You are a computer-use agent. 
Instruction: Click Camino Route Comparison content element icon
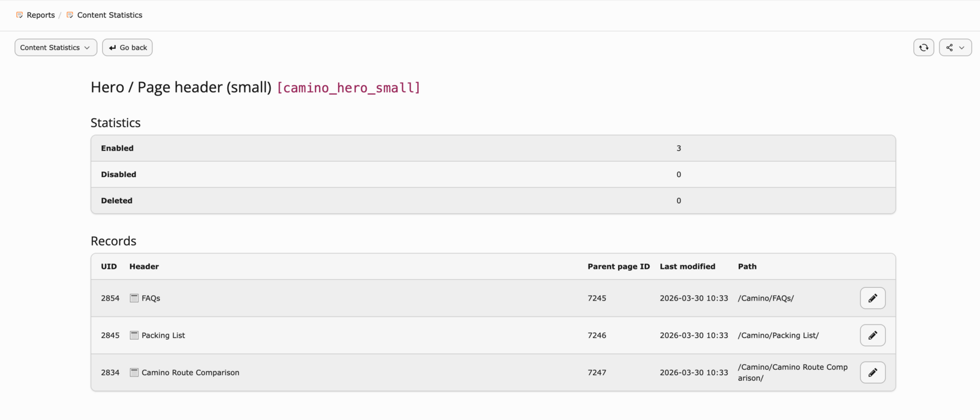tap(134, 372)
